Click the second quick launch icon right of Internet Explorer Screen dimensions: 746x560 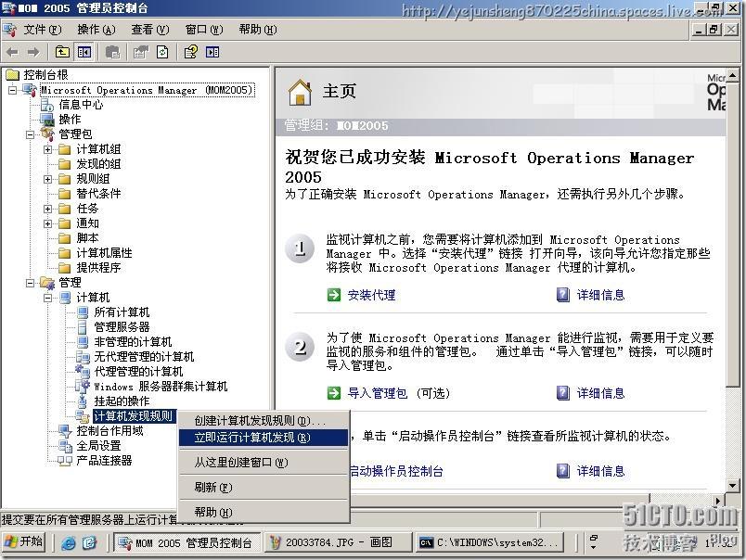89,542
